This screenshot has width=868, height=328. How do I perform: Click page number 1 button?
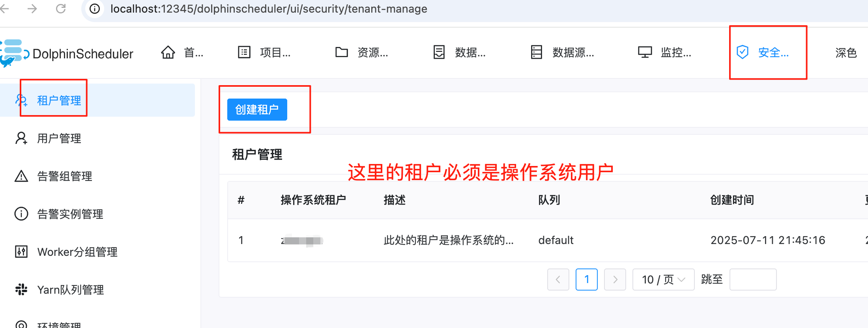587,280
